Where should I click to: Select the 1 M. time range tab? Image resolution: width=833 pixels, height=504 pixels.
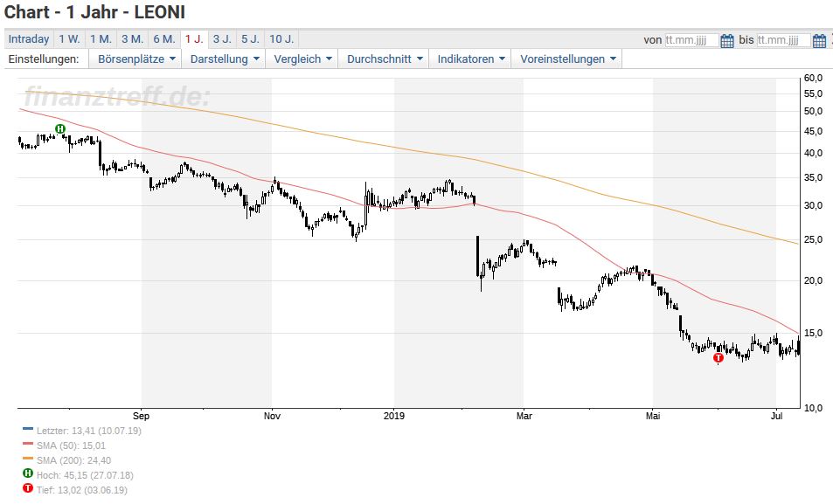click(101, 39)
